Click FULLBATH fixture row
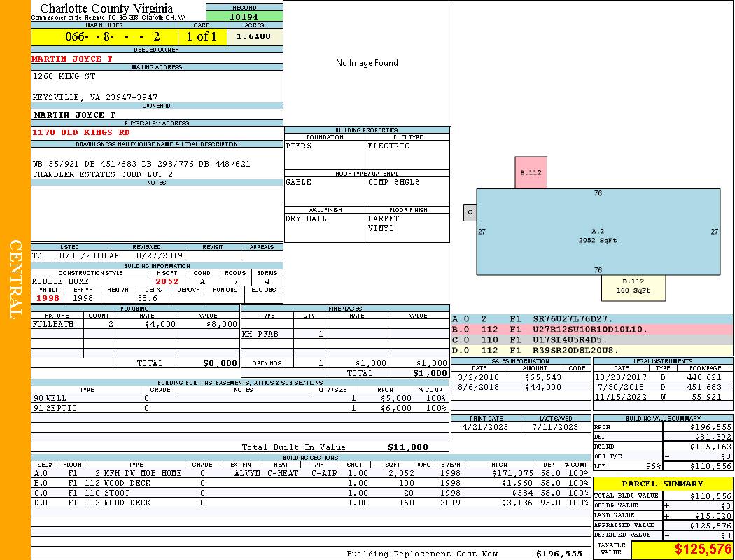 coord(136,324)
